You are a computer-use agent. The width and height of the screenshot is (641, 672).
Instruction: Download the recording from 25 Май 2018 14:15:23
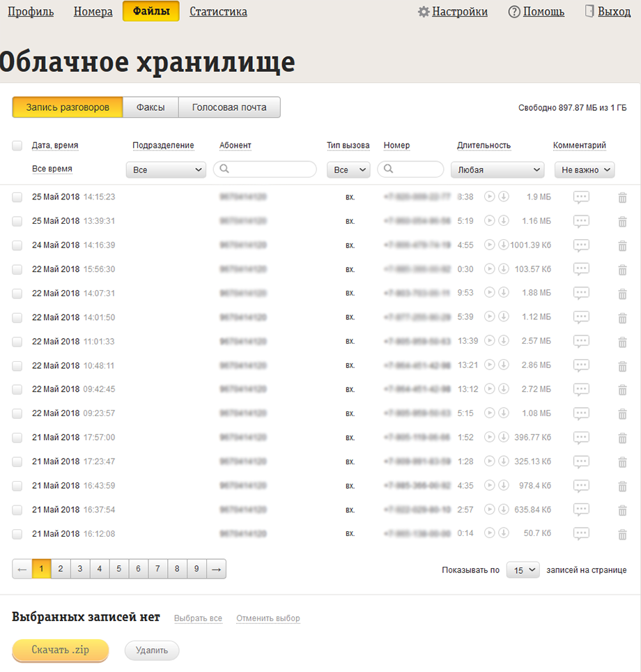point(504,197)
